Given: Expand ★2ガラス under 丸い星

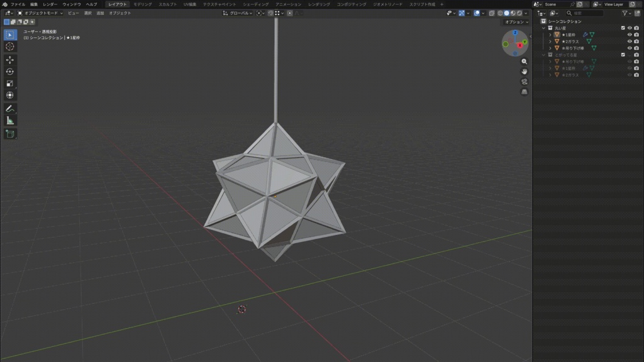Looking at the screenshot, I should [550, 41].
